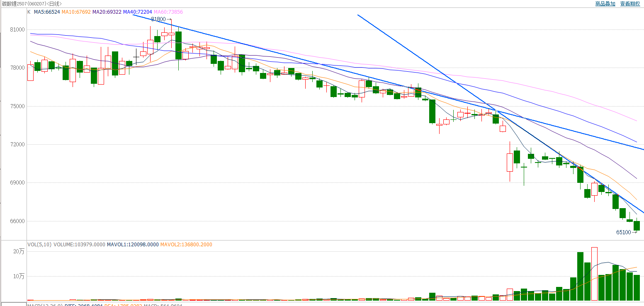
Task: Click the last candlestick near 65100
Action: pos(637,225)
